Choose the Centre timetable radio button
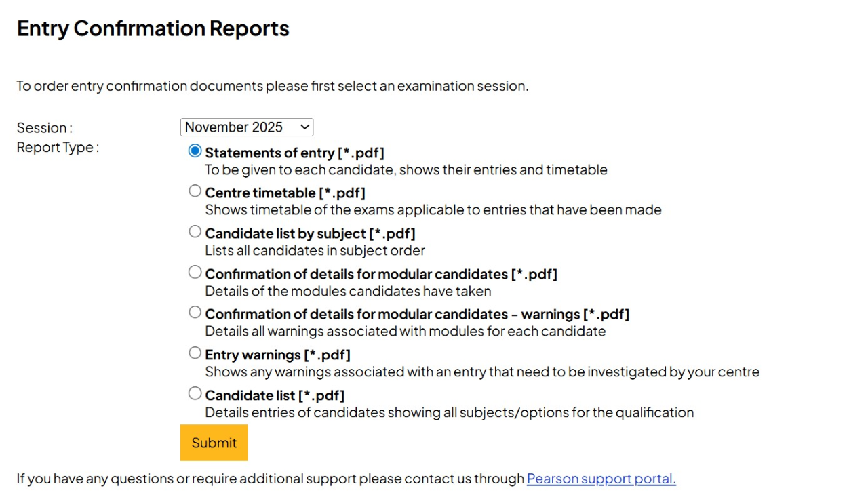 pos(195,191)
